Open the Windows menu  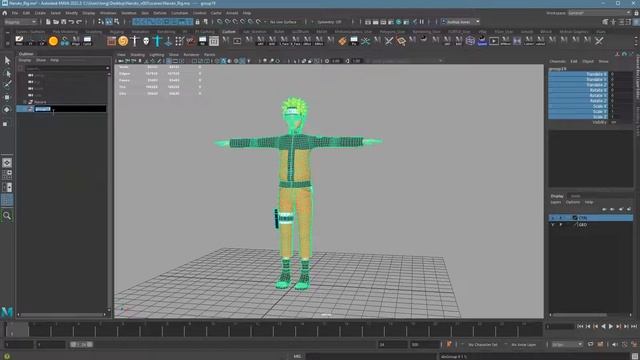coord(108,13)
